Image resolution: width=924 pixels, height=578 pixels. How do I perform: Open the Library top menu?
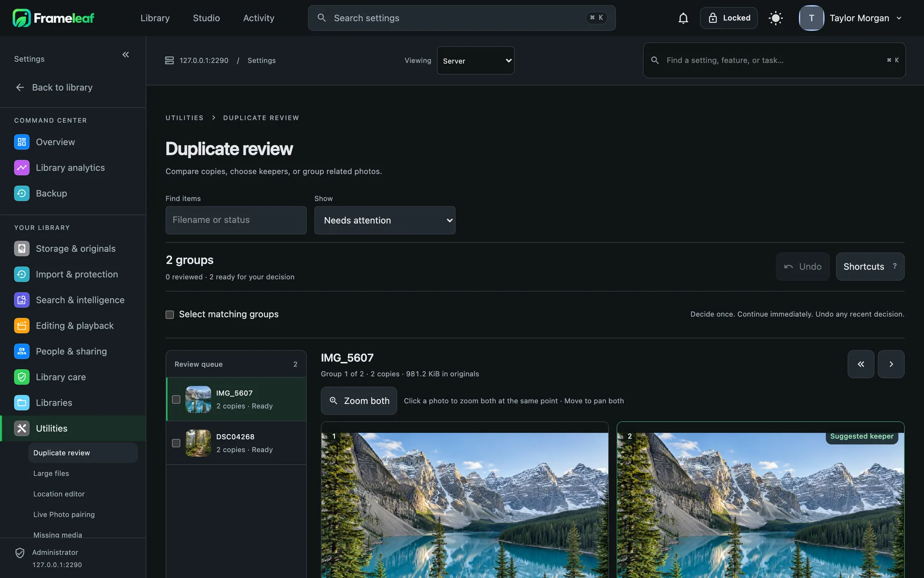coord(155,18)
